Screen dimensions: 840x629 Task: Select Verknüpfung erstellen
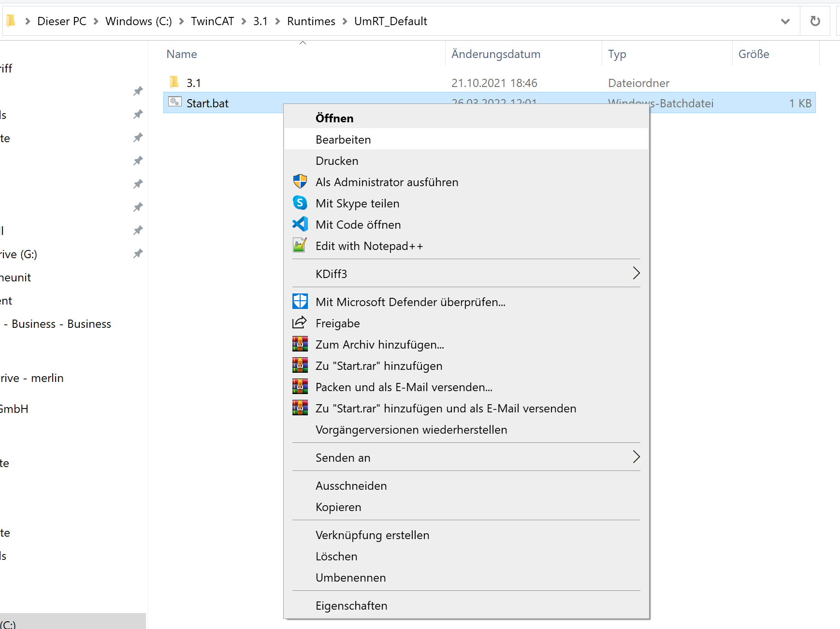tap(466, 535)
